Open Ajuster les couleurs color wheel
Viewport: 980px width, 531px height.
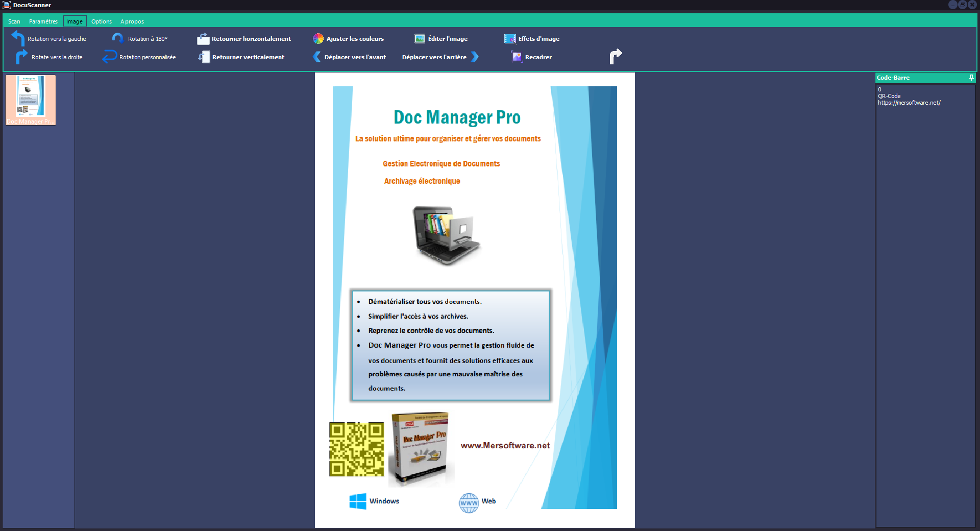click(x=318, y=39)
